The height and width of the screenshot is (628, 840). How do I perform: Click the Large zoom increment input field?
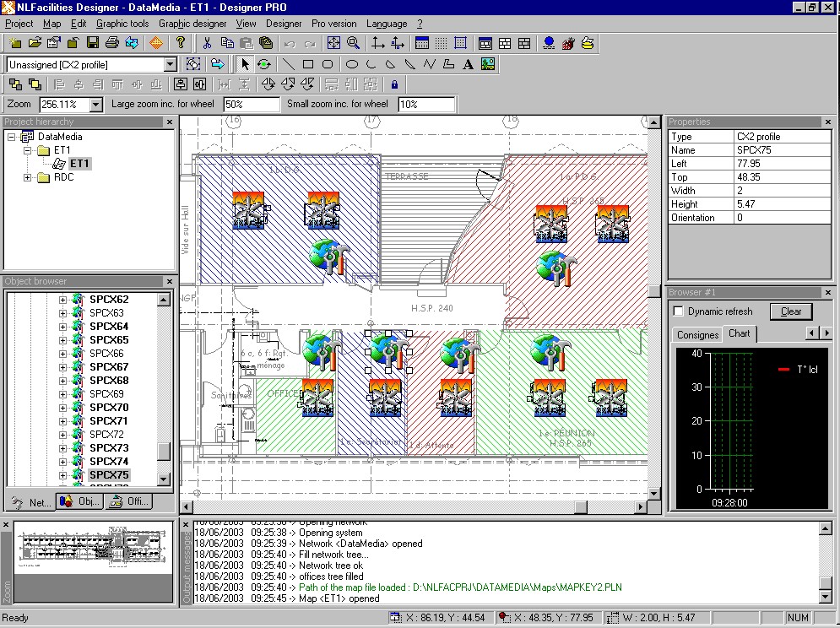click(251, 105)
